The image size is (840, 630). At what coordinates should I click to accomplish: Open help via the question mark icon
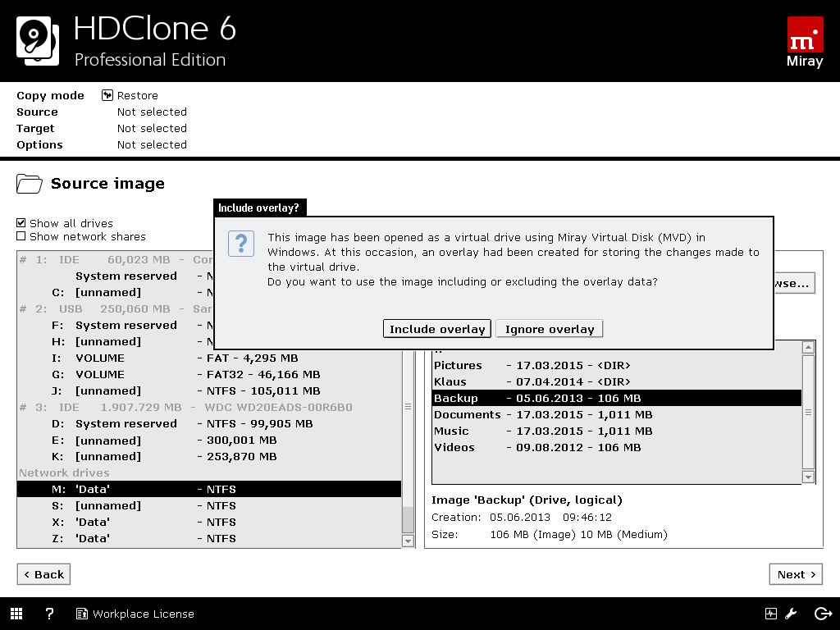[x=49, y=614]
